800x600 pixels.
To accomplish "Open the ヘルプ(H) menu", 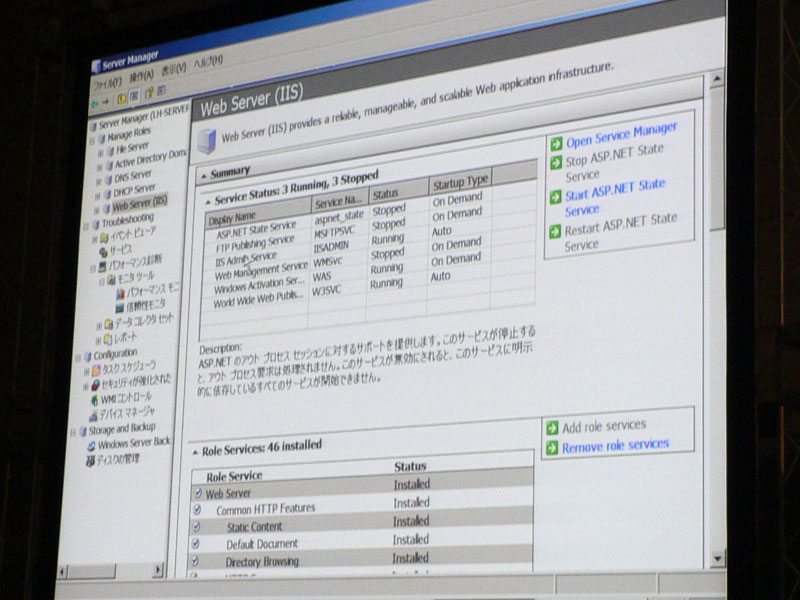I will (x=208, y=62).
